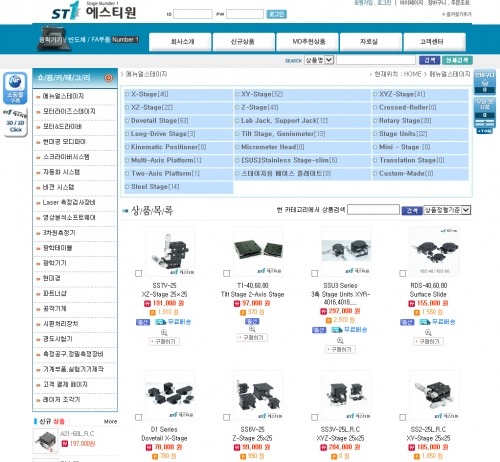Click magnifier icon under RDS-40,60,80 product

click(x=428, y=332)
